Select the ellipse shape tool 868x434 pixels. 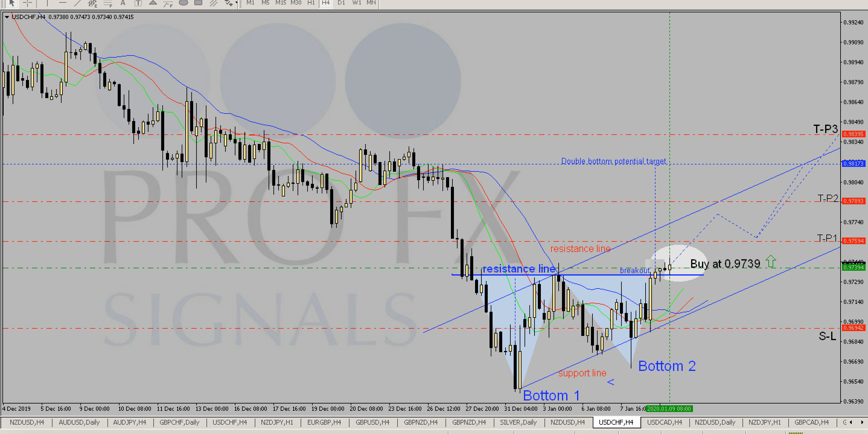[x=183, y=3]
